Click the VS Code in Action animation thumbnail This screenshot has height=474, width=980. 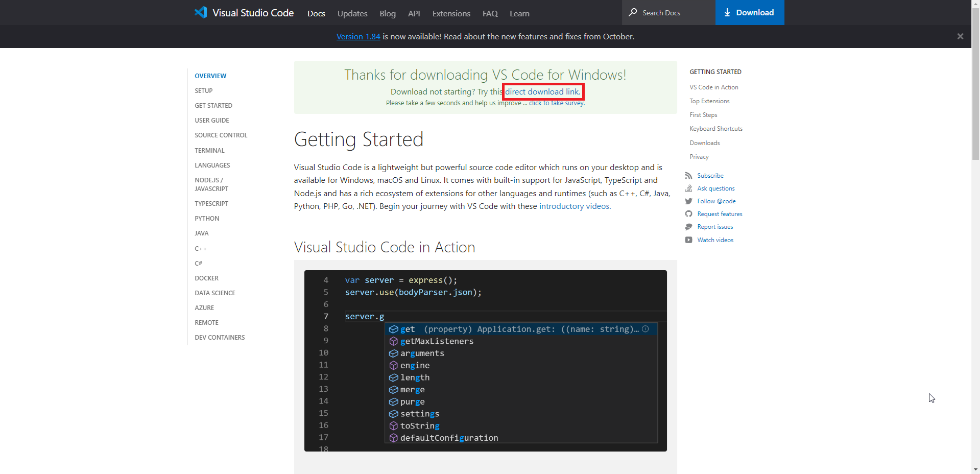486,361
